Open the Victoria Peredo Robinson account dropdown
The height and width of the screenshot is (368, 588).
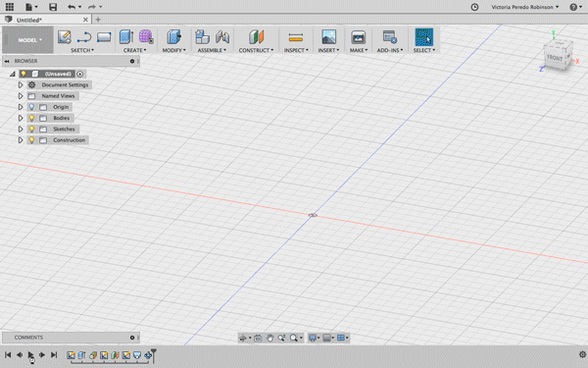(524, 7)
